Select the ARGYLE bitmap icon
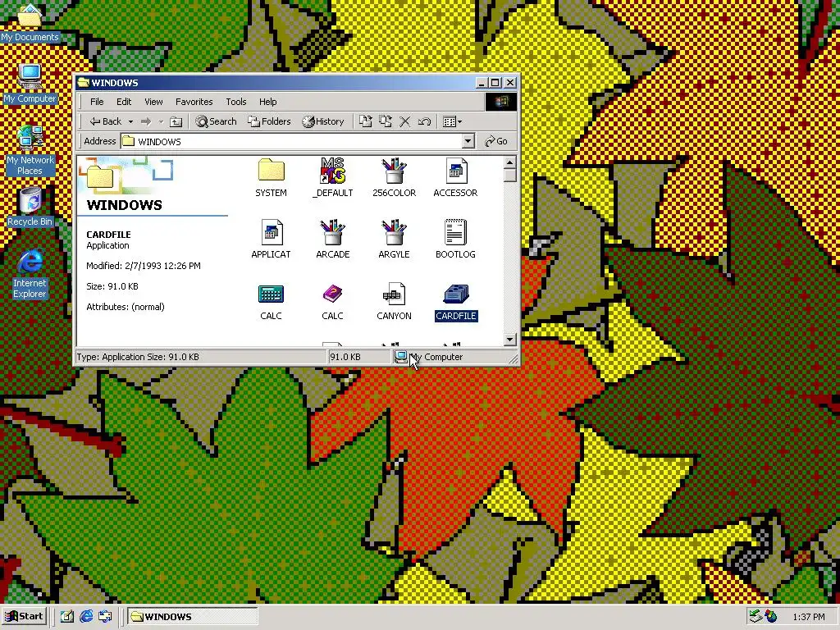 (395, 232)
